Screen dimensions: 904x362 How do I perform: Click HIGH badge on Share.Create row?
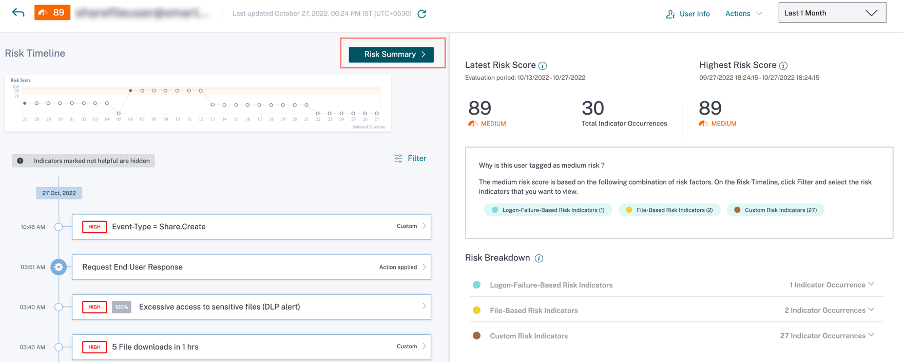(95, 227)
